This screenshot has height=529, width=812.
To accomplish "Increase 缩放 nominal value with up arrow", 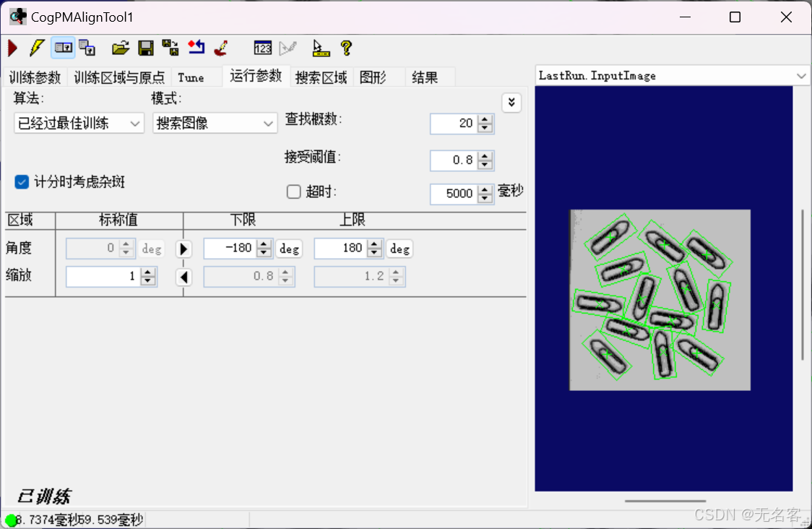I will click(x=148, y=272).
